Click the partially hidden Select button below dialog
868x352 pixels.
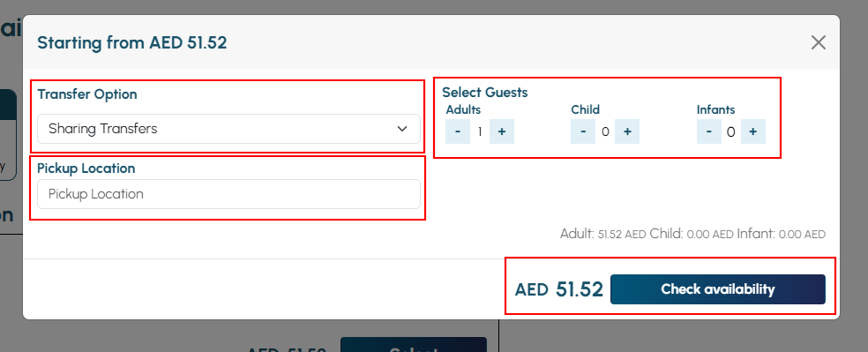tap(414, 345)
